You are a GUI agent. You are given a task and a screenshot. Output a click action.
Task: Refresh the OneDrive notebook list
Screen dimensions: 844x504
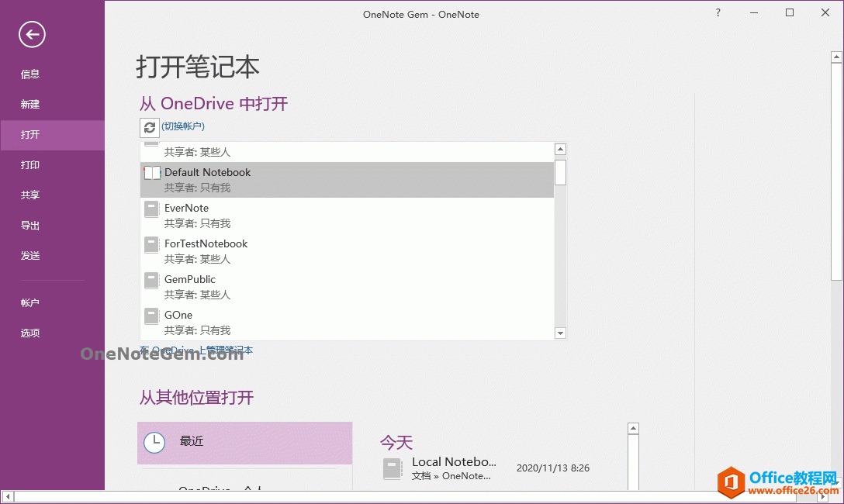pos(150,127)
